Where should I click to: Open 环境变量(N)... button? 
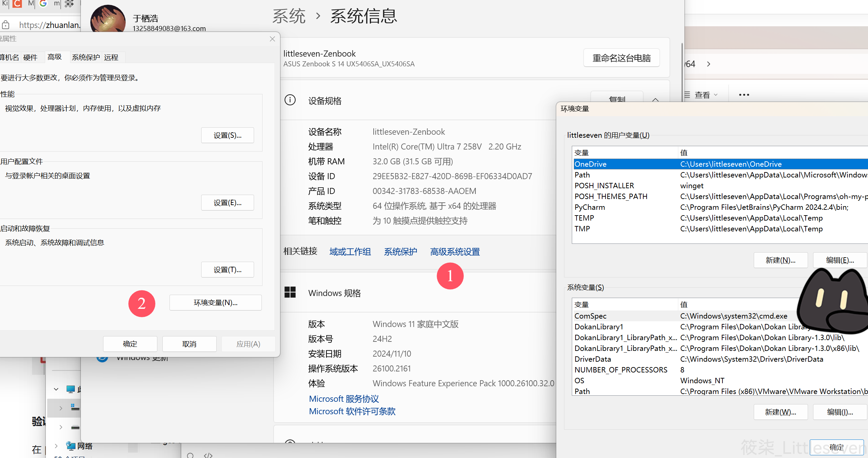click(x=216, y=303)
